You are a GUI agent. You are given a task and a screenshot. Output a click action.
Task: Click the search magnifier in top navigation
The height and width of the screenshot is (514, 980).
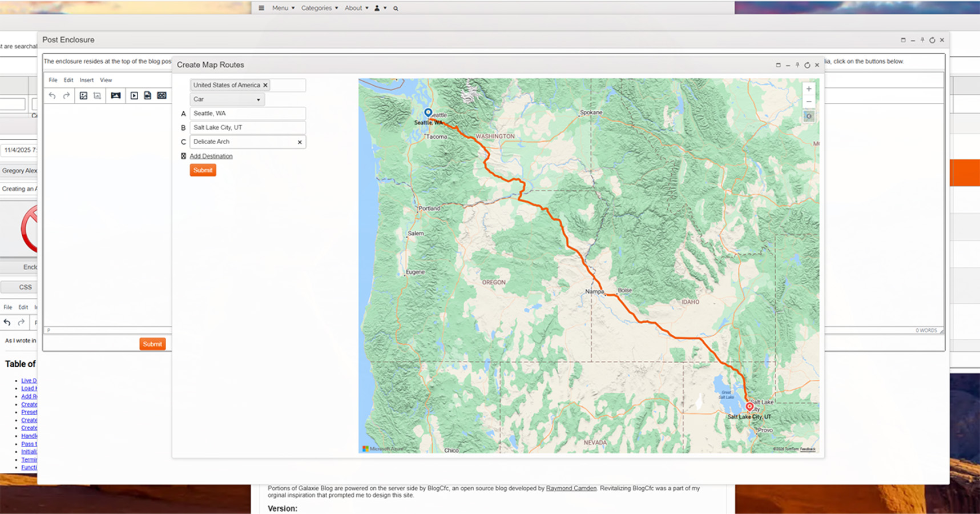point(396,9)
